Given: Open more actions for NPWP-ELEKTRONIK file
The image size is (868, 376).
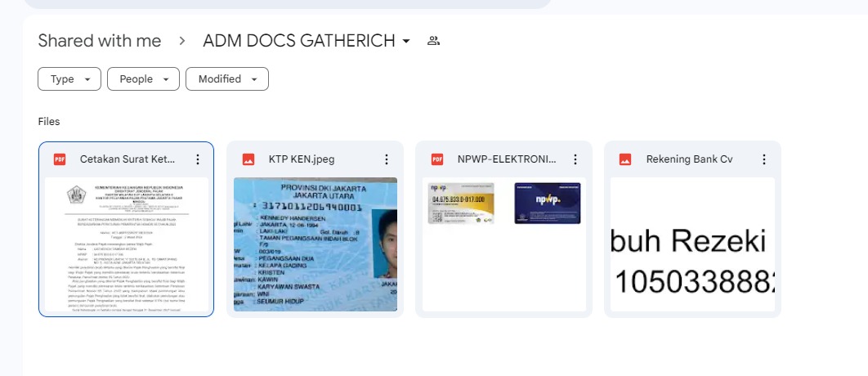Looking at the screenshot, I should pos(575,159).
